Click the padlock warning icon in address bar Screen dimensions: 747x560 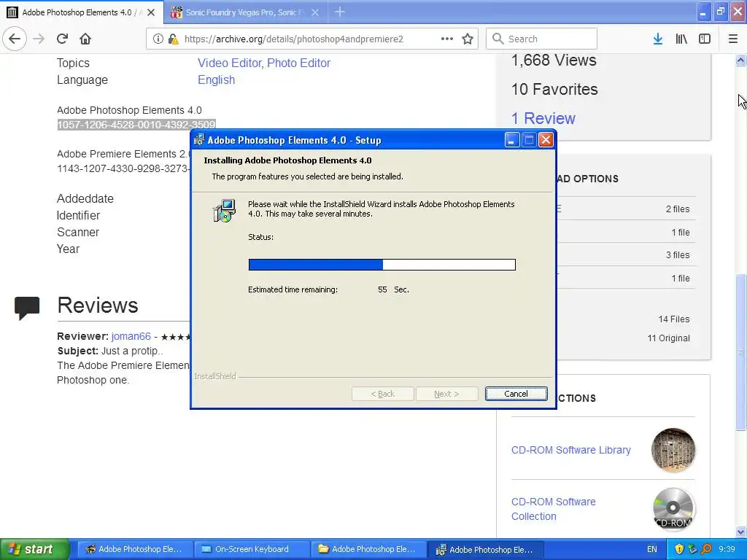pyautogui.click(x=173, y=39)
